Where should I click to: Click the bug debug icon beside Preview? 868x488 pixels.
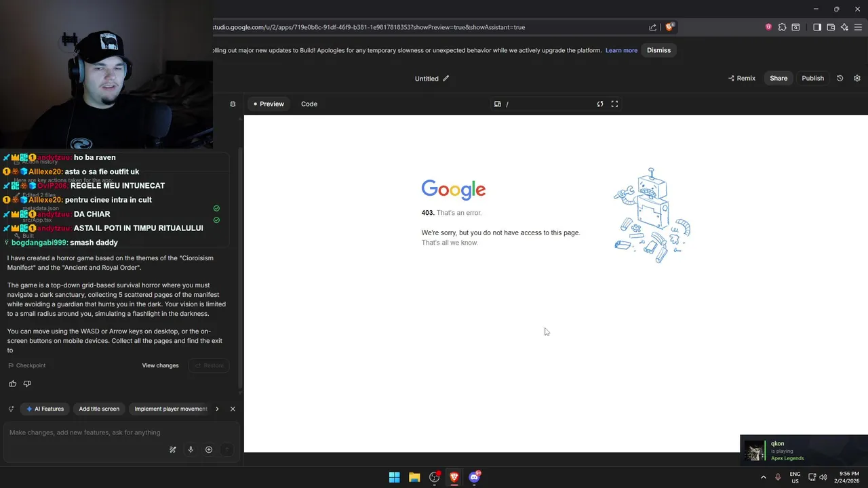tap(233, 104)
